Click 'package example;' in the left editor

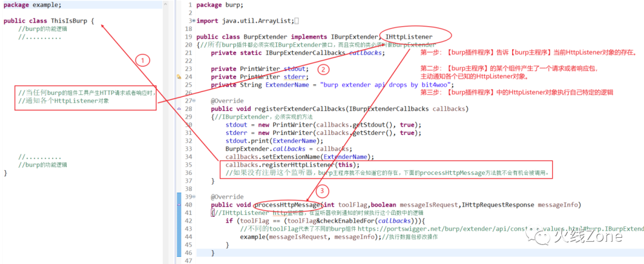[33, 5]
